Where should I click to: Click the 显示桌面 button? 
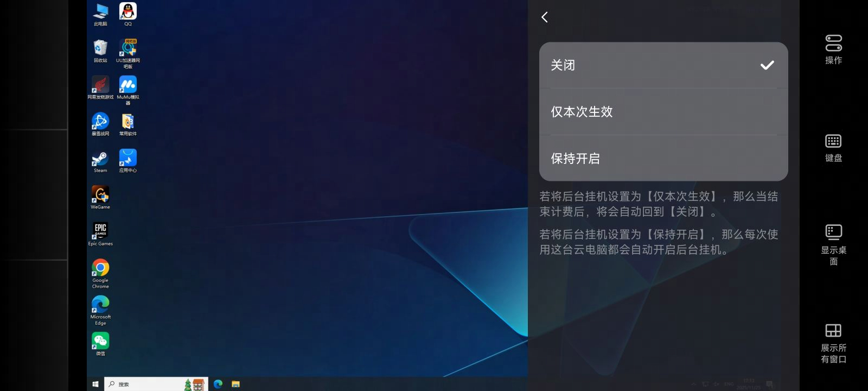coord(833,244)
